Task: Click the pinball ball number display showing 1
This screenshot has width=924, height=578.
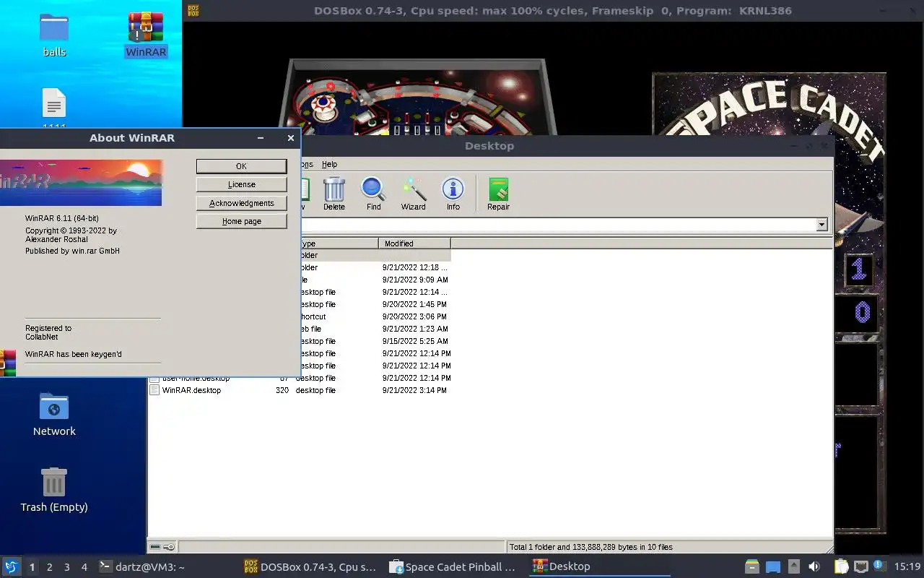Action: pos(858,269)
